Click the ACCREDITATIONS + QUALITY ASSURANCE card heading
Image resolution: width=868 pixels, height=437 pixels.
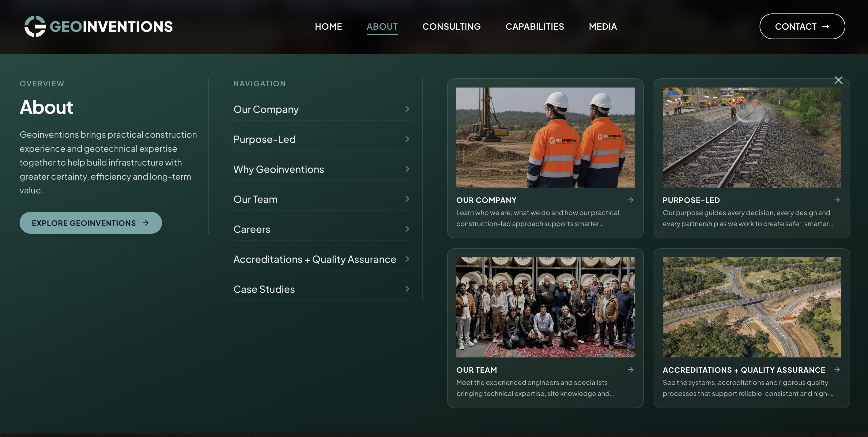pos(744,370)
